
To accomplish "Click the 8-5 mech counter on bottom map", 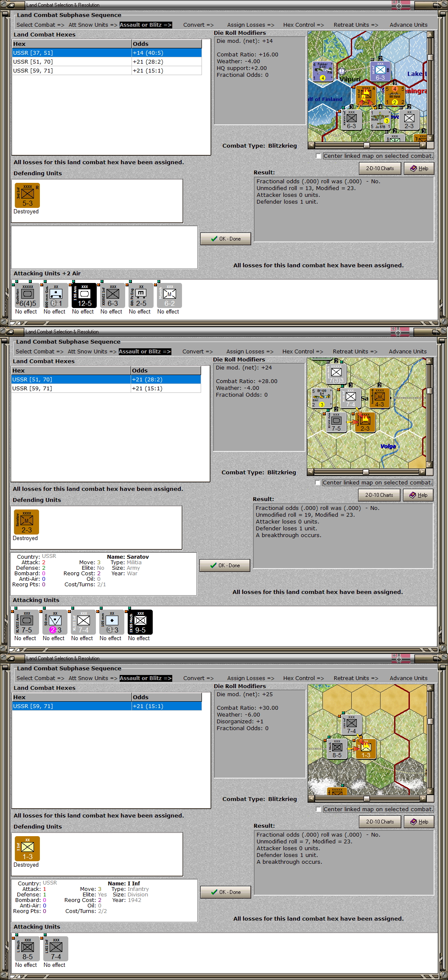I will click(x=337, y=749).
